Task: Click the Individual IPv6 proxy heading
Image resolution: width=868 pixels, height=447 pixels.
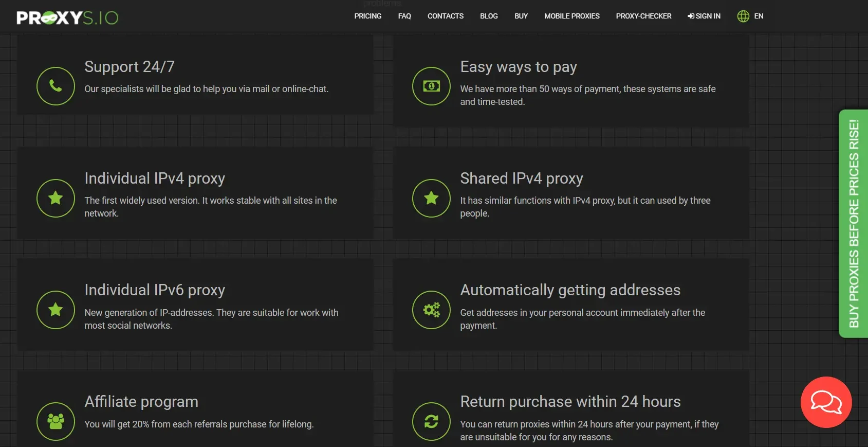Action: coord(155,290)
